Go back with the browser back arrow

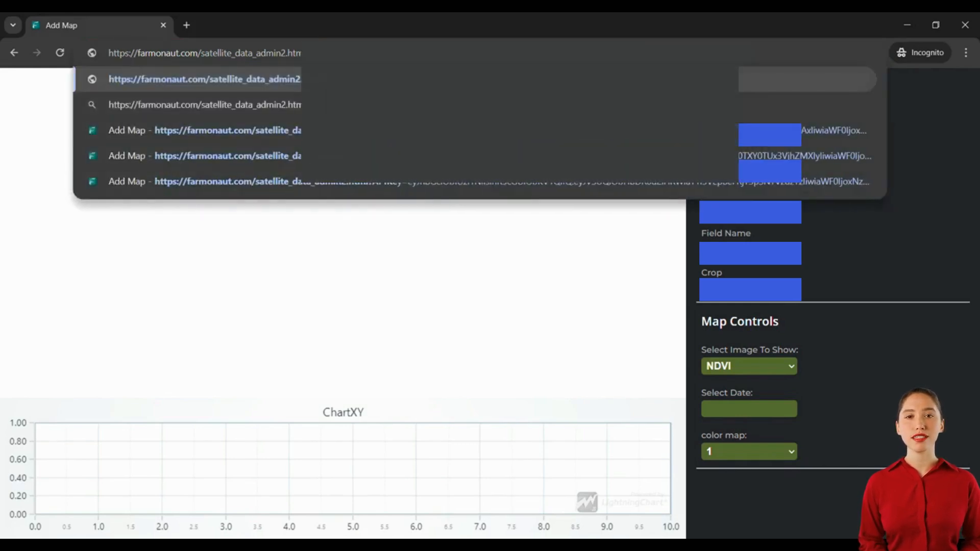coord(14,53)
